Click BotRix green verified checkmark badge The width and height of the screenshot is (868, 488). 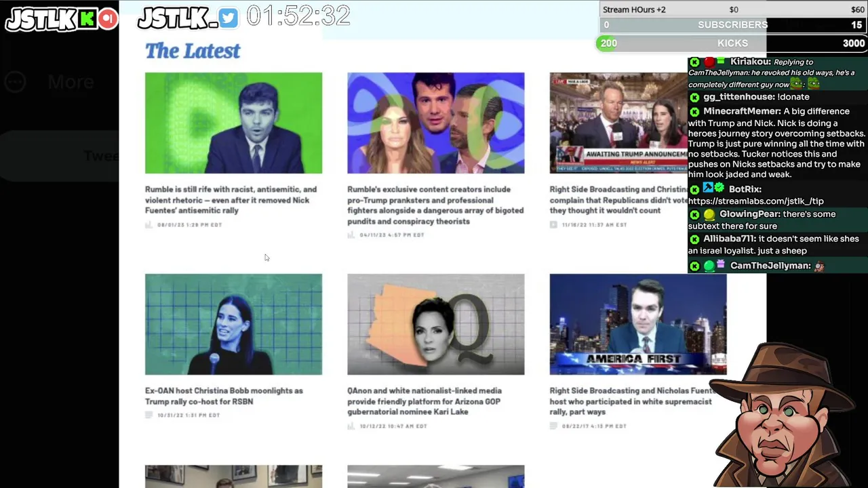[719, 188]
